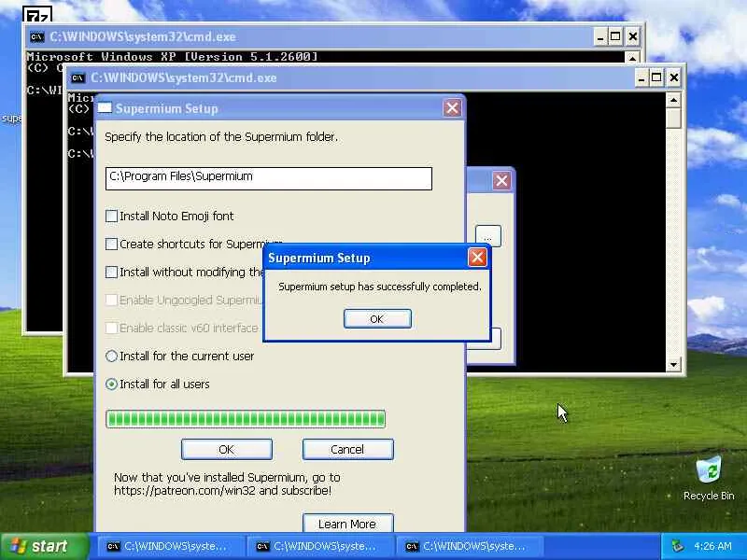Click the back cmd.exe window's title icon
Image resolution: width=747 pixels, height=560 pixels.
pos(36,36)
